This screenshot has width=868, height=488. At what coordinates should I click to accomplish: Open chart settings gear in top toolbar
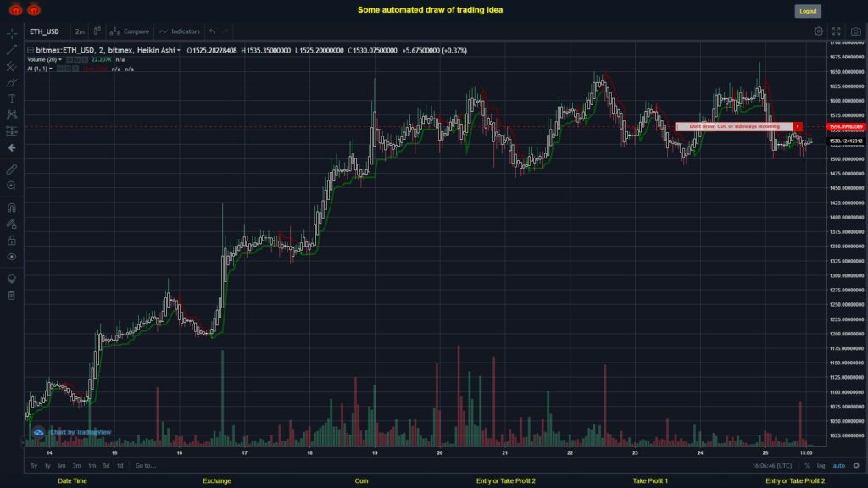(x=818, y=31)
